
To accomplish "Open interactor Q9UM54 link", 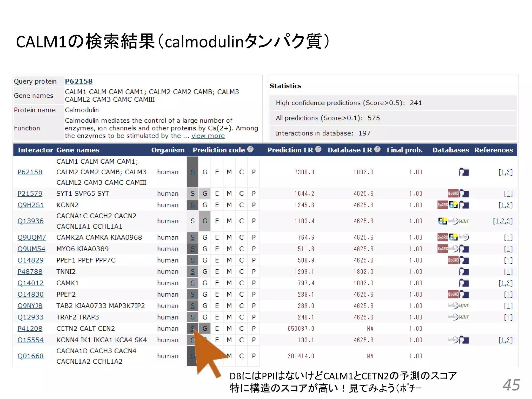I will 31,249.
